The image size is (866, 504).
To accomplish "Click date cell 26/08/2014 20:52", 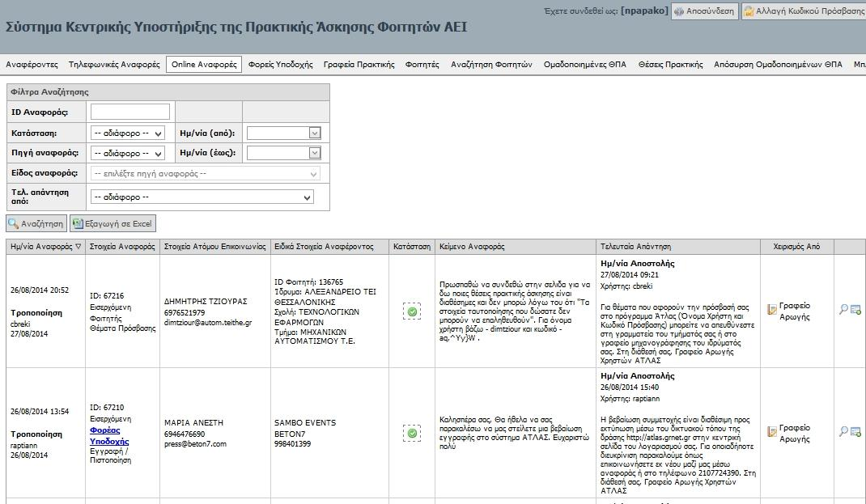I will 40,290.
